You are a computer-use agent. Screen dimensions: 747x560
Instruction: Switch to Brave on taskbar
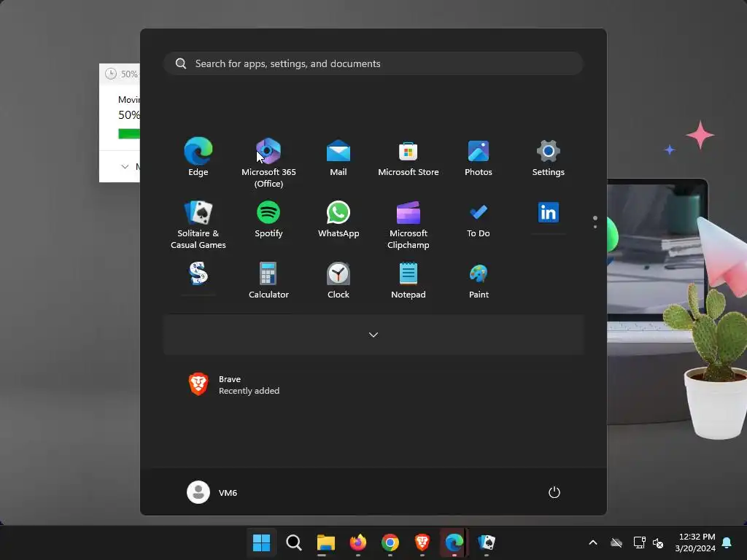pyautogui.click(x=422, y=542)
